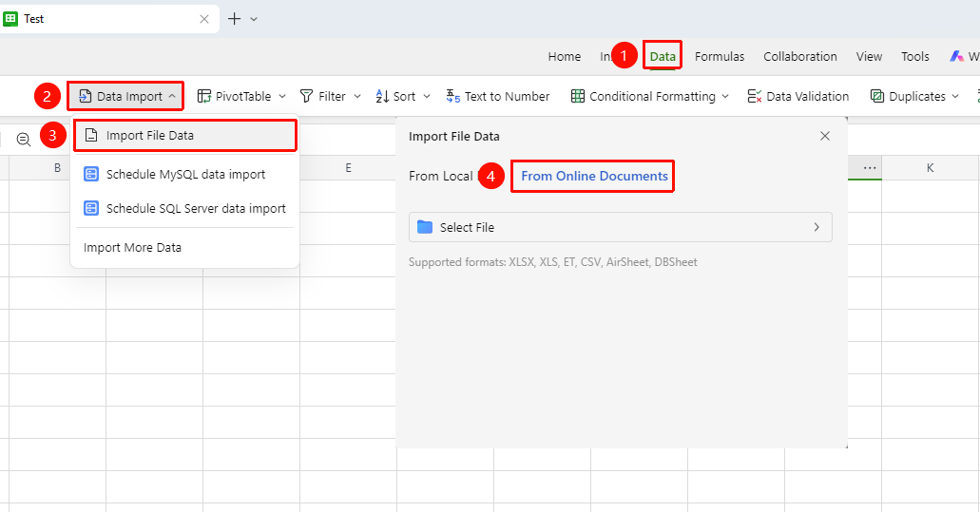Click the Select File field

tap(620, 227)
